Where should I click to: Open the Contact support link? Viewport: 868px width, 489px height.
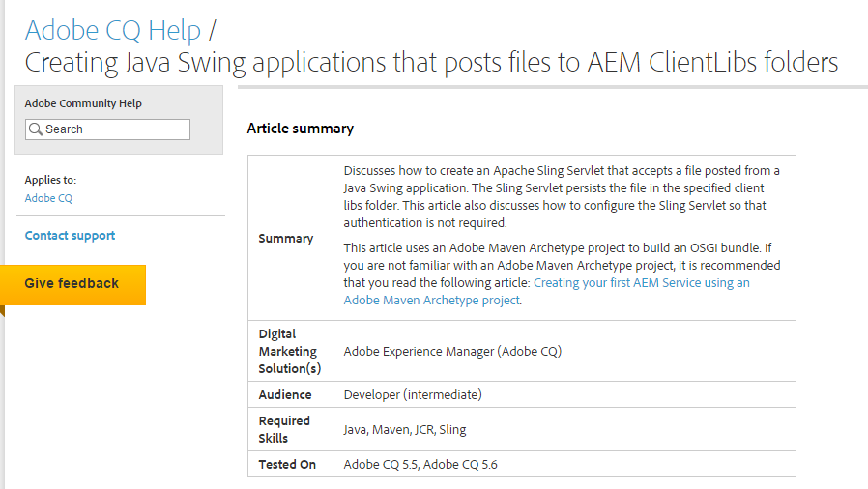click(70, 236)
